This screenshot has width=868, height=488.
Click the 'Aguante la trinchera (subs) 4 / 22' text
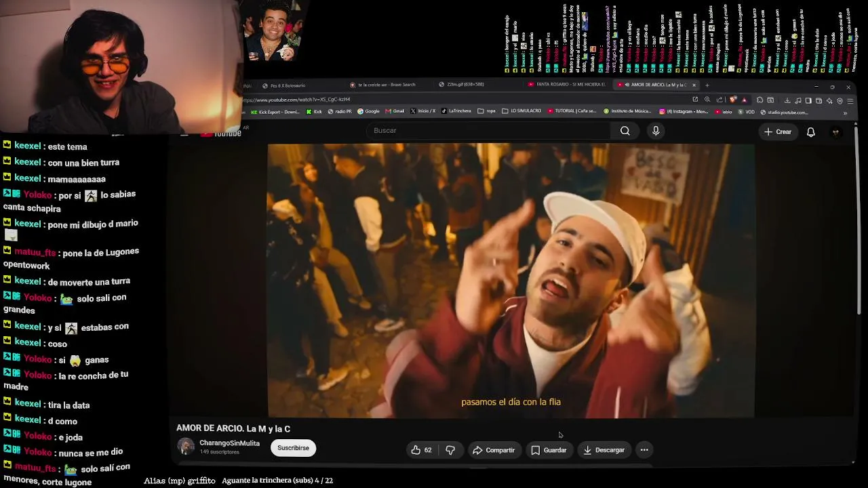click(277, 481)
